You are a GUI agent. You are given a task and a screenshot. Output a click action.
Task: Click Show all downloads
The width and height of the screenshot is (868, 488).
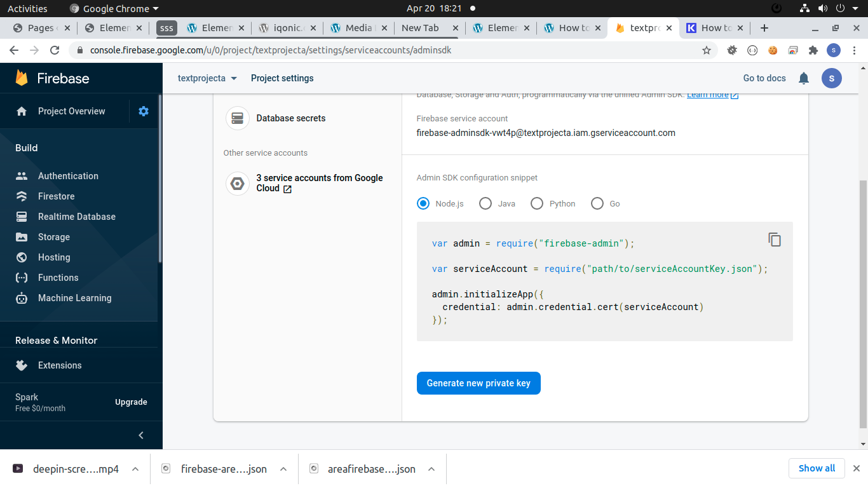tap(817, 468)
